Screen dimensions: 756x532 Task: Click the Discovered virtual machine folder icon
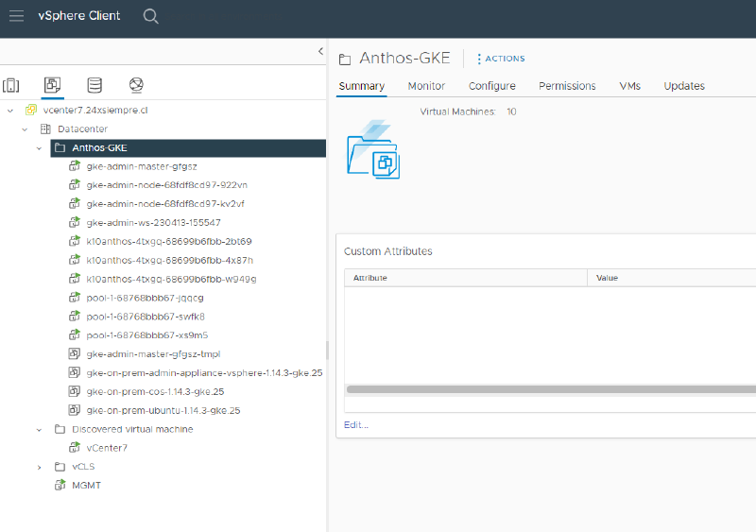coord(60,429)
